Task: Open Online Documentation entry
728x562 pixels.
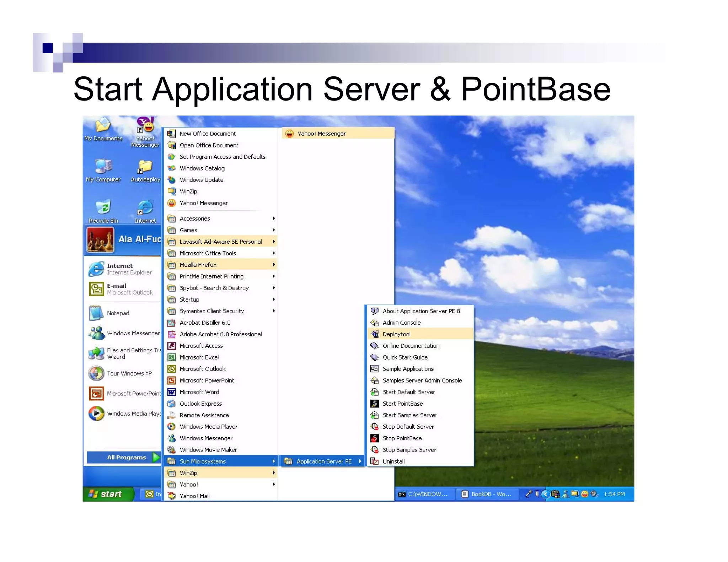Action: click(420, 346)
